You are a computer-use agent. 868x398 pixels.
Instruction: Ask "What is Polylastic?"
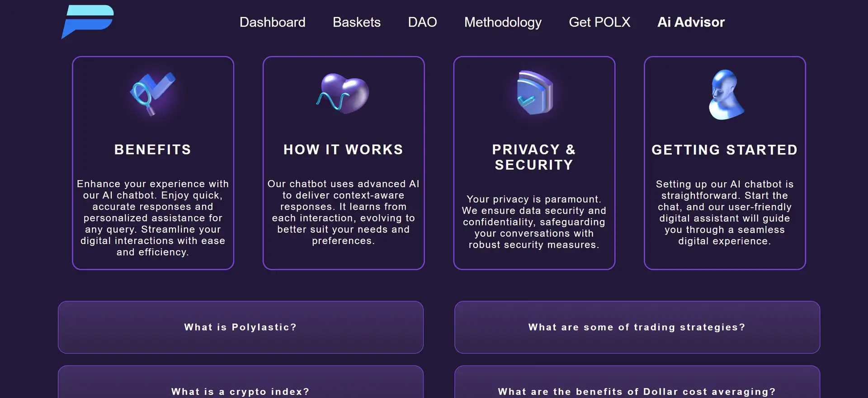(241, 327)
